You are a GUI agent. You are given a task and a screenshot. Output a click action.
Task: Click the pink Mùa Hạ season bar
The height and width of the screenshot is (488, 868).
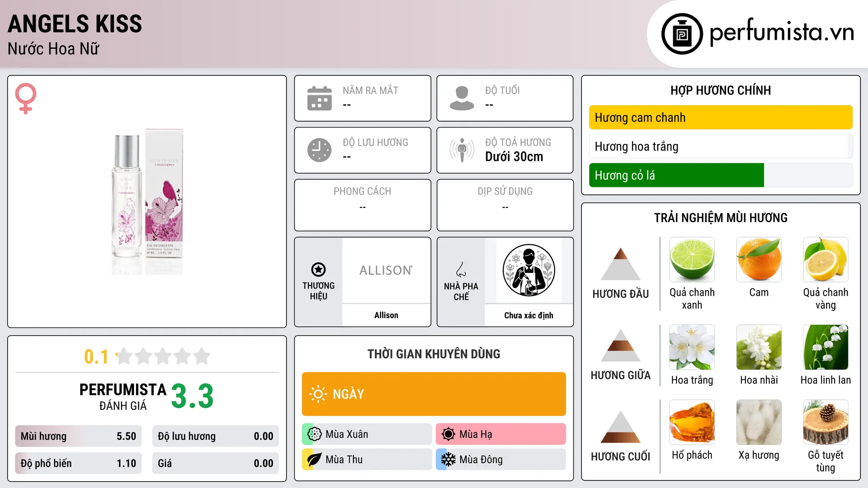pyautogui.click(x=501, y=434)
